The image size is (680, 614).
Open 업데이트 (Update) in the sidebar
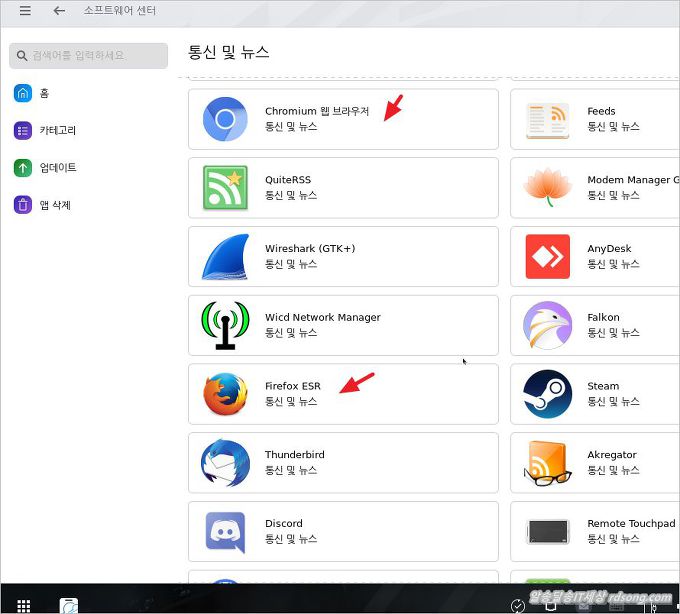pos(57,167)
